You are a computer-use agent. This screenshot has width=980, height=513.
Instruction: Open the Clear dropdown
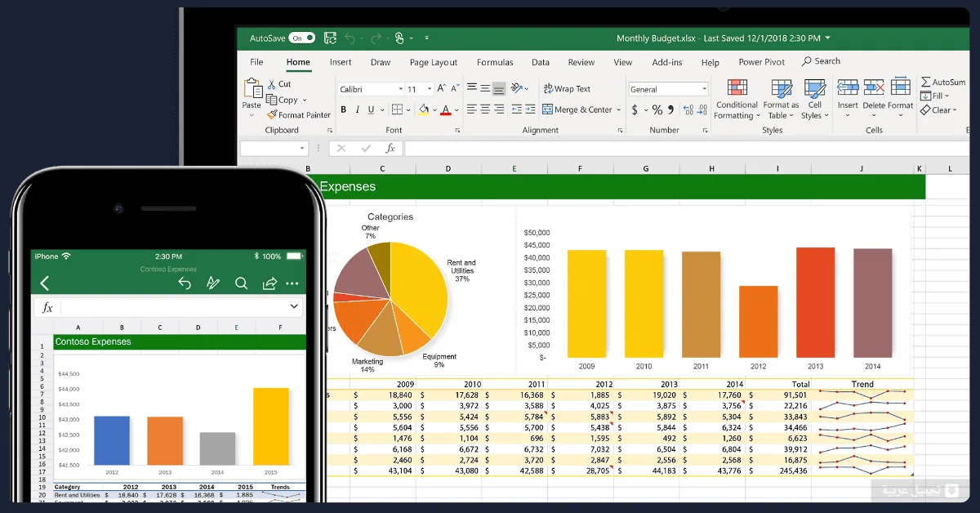(x=939, y=110)
